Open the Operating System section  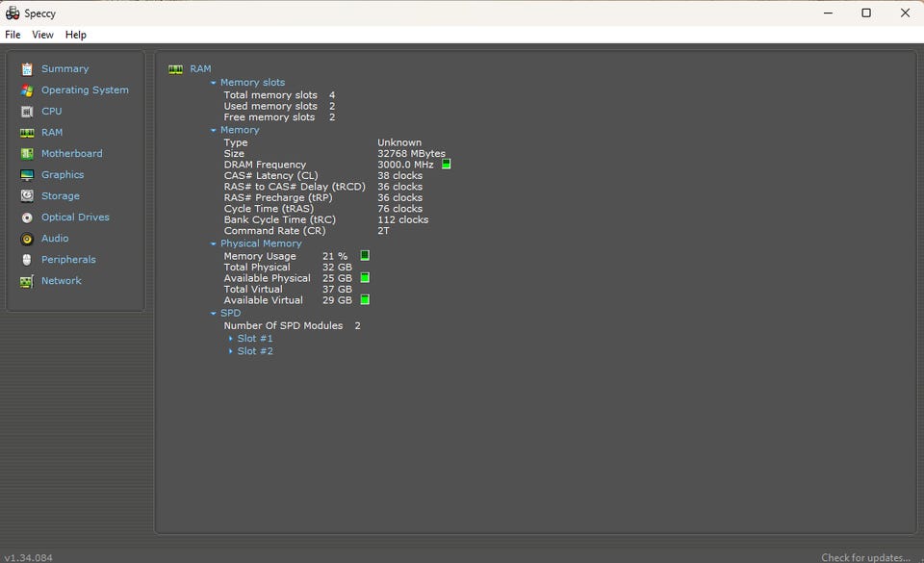point(85,90)
